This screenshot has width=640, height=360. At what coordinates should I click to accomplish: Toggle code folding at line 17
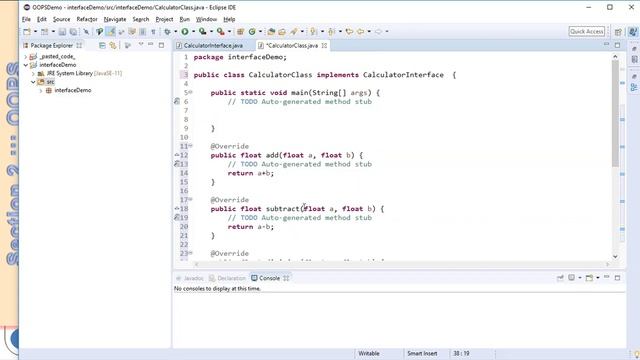tap(191, 199)
